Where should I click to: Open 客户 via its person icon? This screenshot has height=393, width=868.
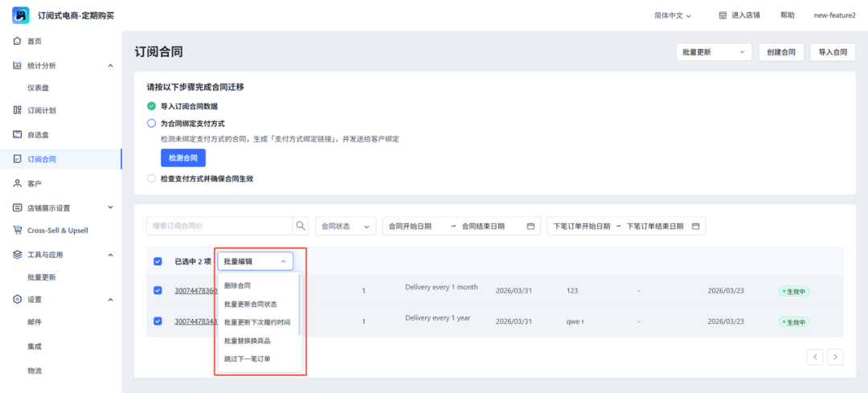pyautogui.click(x=18, y=183)
